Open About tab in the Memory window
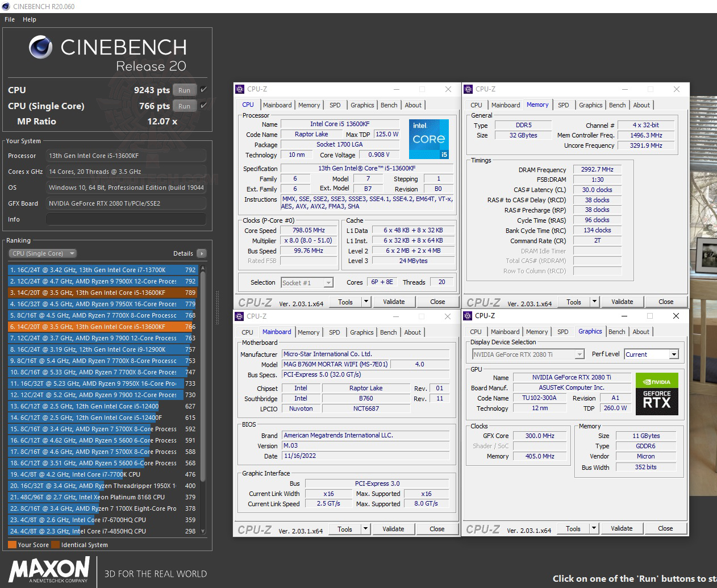This screenshot has height=588, width=717. click(x=641, y=105)
